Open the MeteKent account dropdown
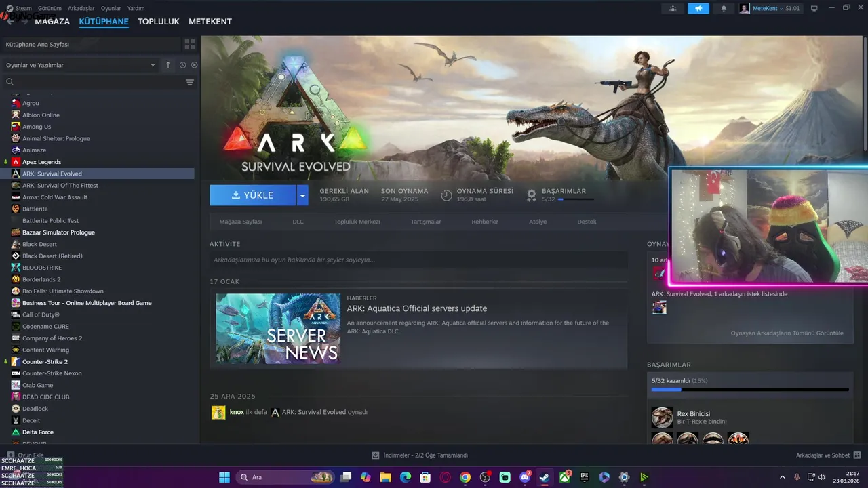 coord(770,8)
